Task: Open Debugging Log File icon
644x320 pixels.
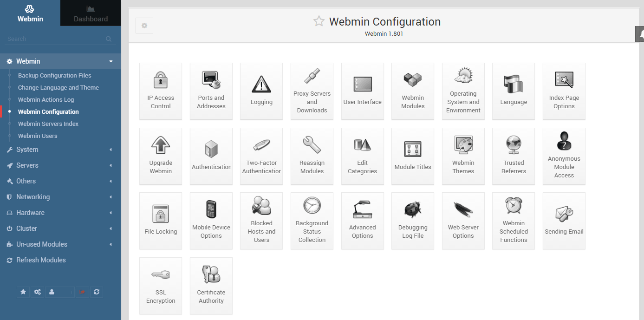Action: [x=413, y=221]
